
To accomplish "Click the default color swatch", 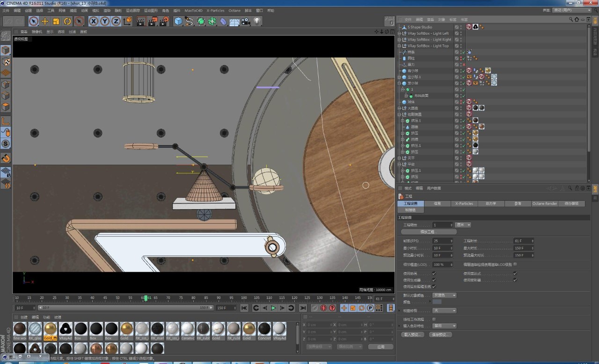I will (437, 302).
